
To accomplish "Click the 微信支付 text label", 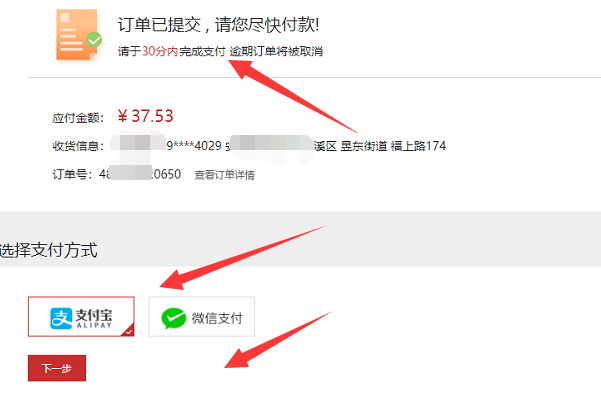I will point(217,318).
